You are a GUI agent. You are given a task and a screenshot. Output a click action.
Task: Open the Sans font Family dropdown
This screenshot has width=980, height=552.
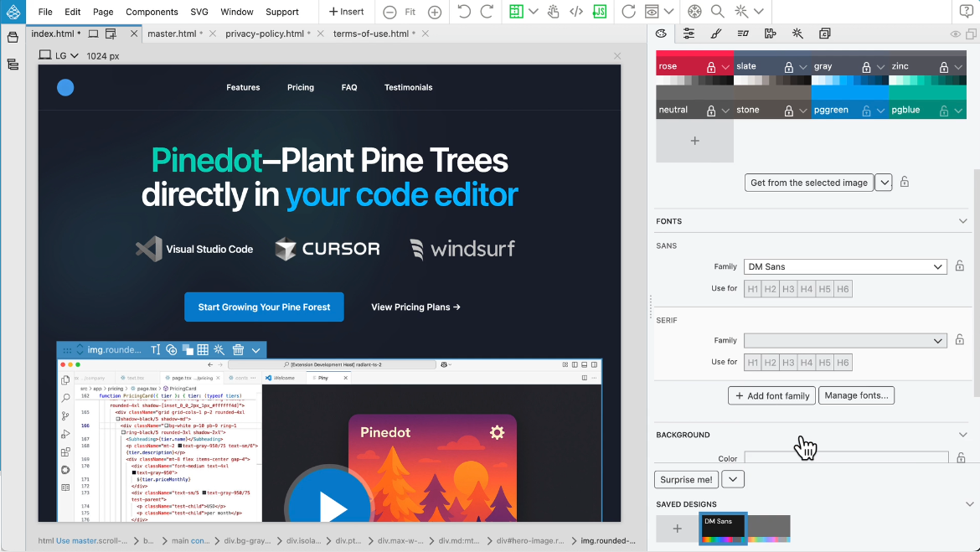point(844,266)
